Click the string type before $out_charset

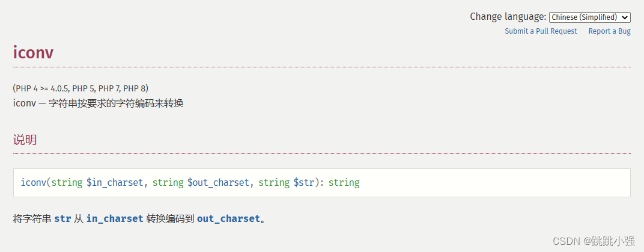point(168,182)
